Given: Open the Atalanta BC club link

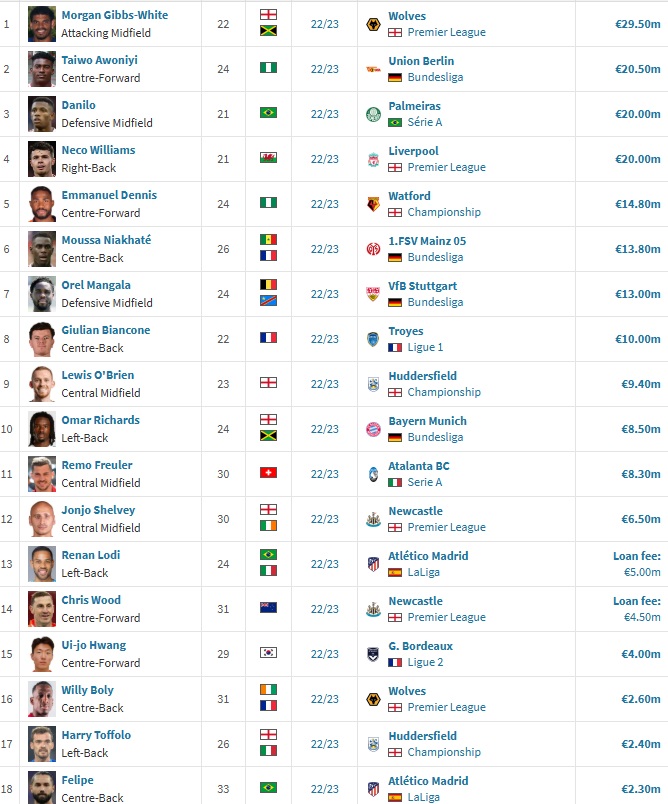Looking at the screenshot, I should pos(419,466).
